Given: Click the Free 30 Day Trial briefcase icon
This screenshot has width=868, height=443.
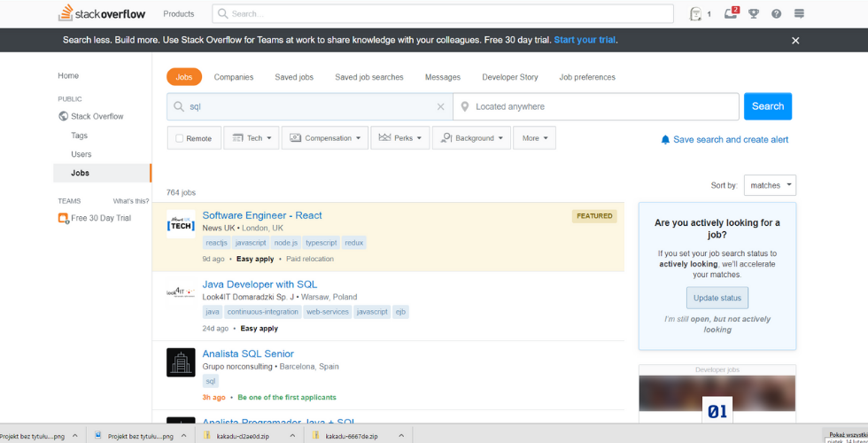Looking at the screenshot, I should [63, 218].
